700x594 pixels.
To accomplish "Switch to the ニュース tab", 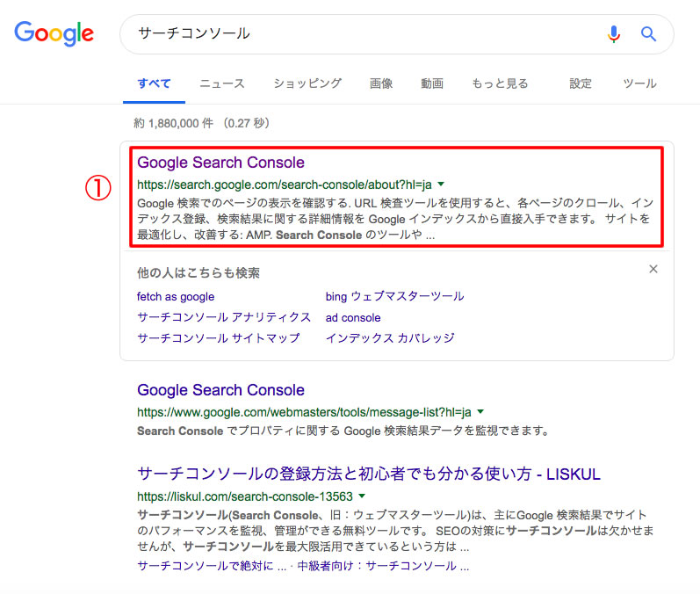I will tap(221, 83).
